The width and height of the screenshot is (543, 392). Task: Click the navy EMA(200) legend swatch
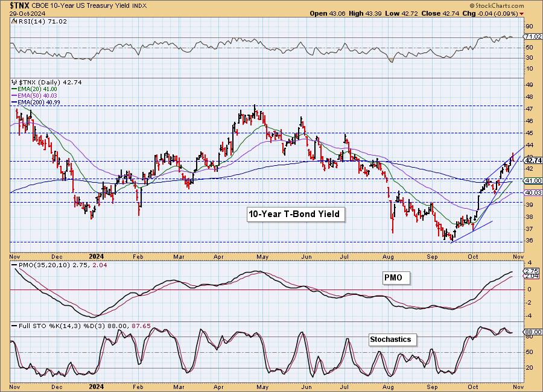pos(14,103)
